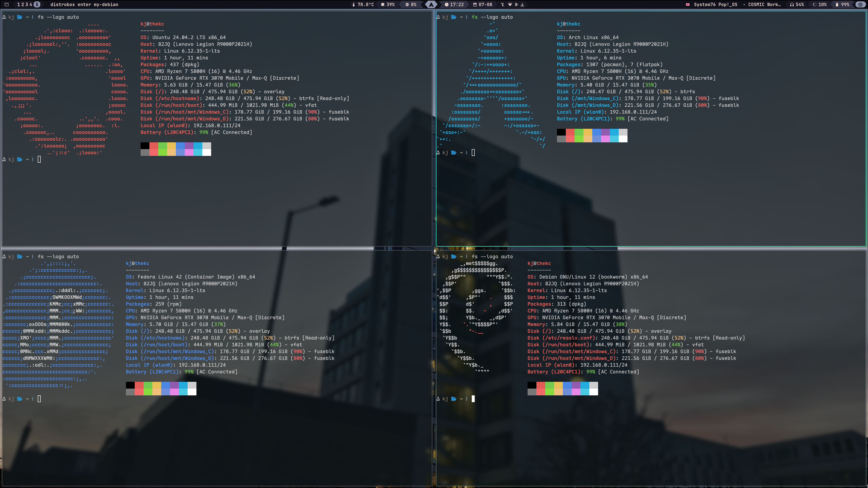
Task: Click the Tux icon in Fedora terminal's empty prompt
Action: [4, 399]
